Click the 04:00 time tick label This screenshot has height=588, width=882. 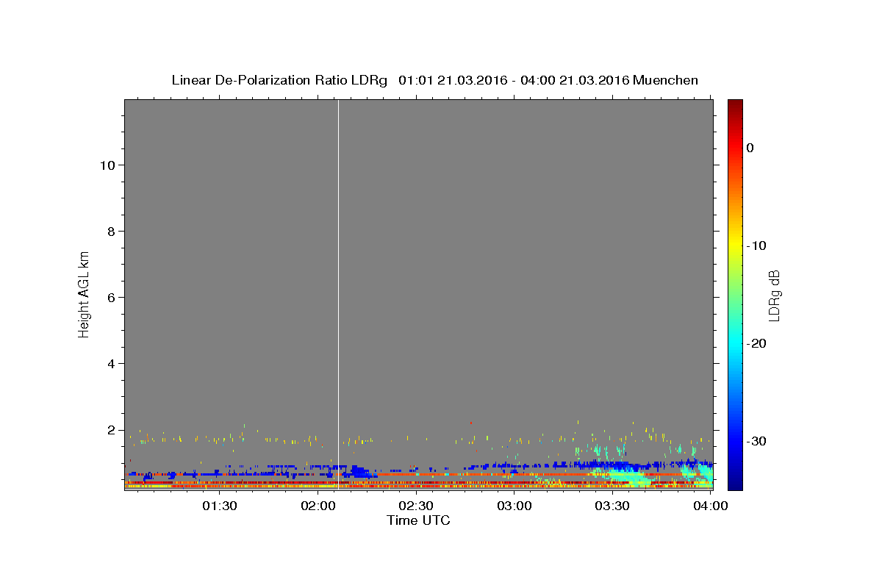[x=710, y=506]
